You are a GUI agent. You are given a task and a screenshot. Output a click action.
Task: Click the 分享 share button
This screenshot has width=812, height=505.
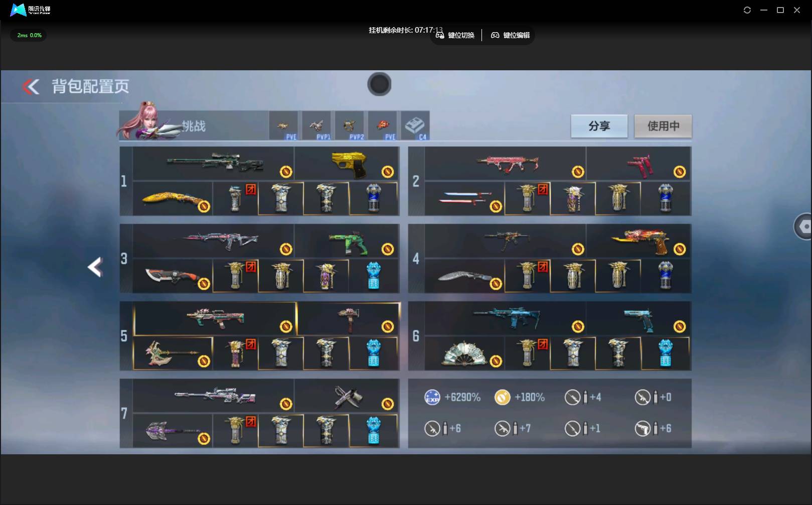pos(599,126)
